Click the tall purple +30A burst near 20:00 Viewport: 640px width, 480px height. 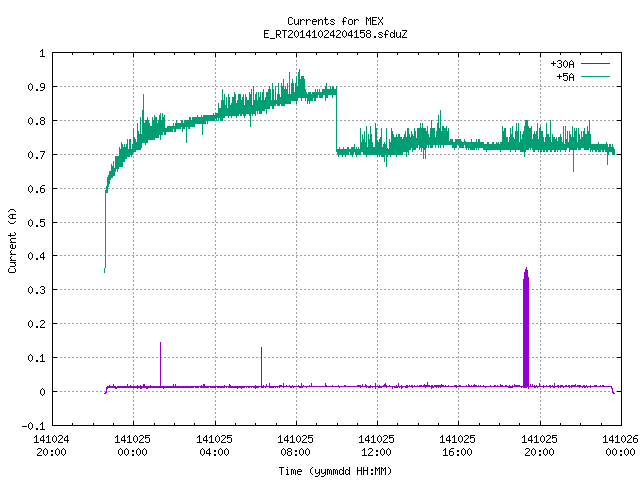(x=526, y=328)
